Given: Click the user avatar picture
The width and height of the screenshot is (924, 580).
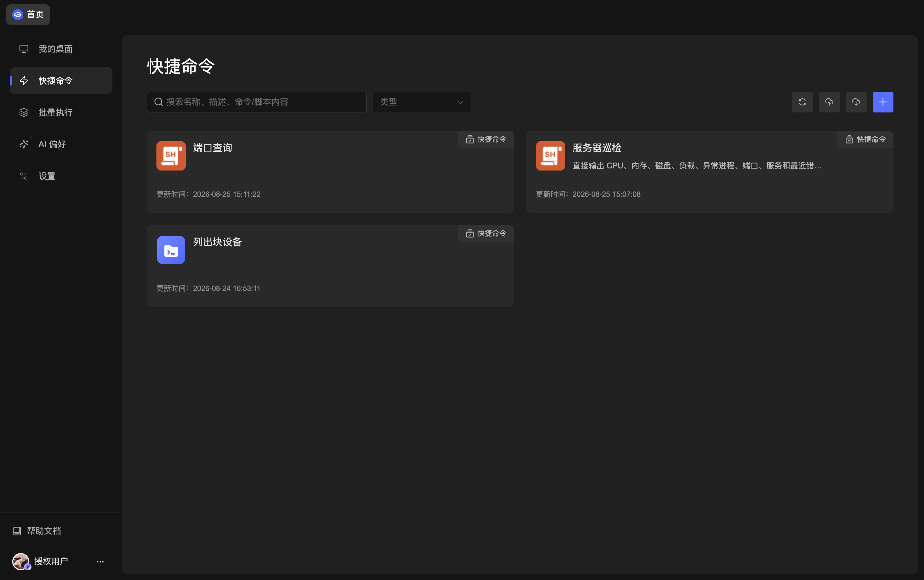Looking at the screenshot, I should pos(21,561).
